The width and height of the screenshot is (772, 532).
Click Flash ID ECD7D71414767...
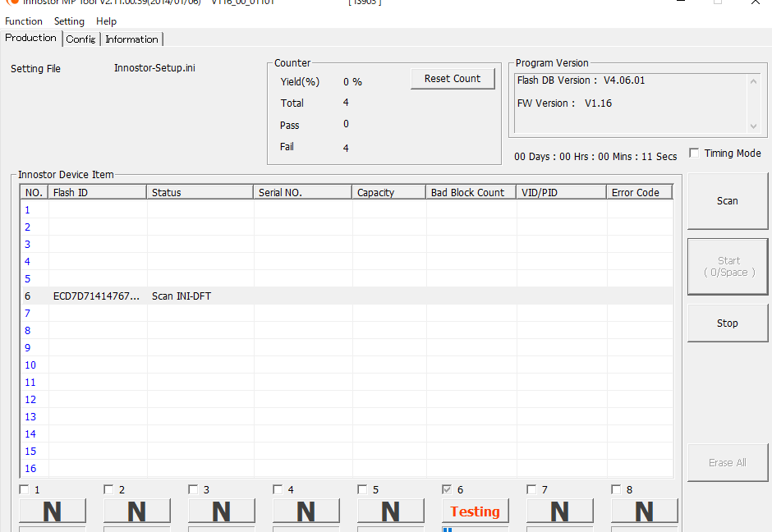(97, 296)
